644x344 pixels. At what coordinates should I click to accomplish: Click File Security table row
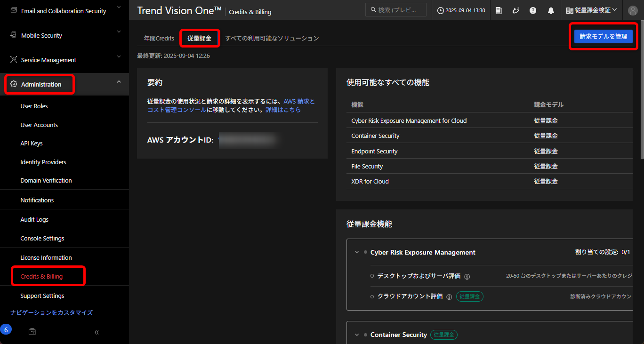[x=490, y=166]
